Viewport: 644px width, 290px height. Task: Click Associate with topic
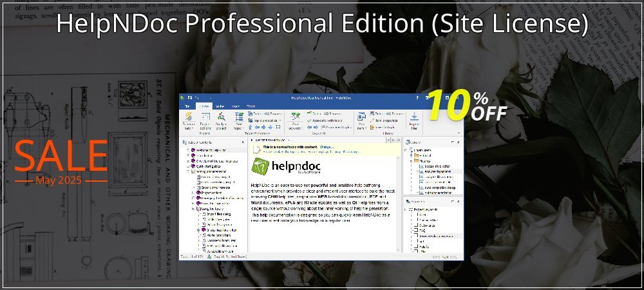325,121
